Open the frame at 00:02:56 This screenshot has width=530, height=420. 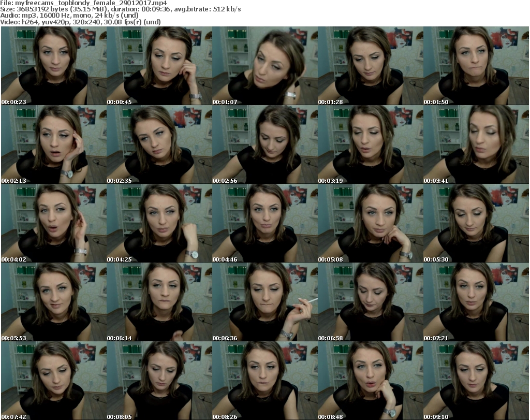pyautogui.click(x=264, y=144)
